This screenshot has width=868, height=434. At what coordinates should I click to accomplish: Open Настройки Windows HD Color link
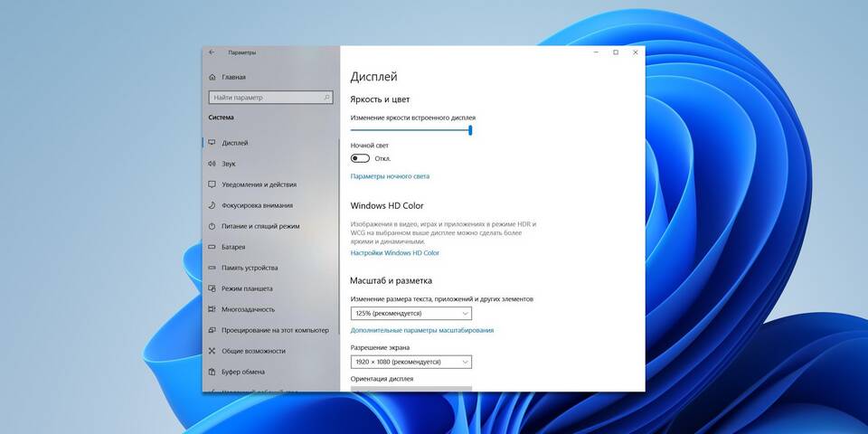pyautogui.click(x=394, y=253)
